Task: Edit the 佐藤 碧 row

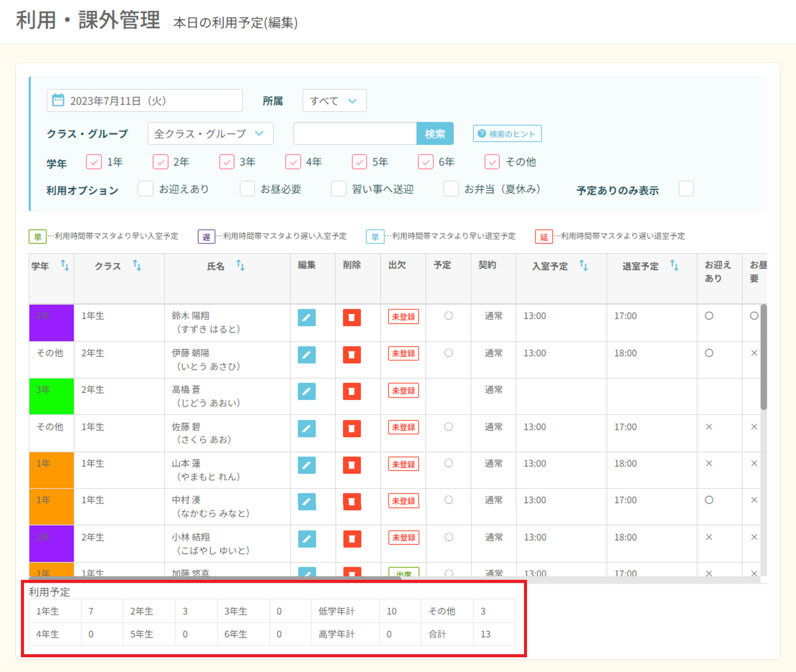Action: [307, 428]
